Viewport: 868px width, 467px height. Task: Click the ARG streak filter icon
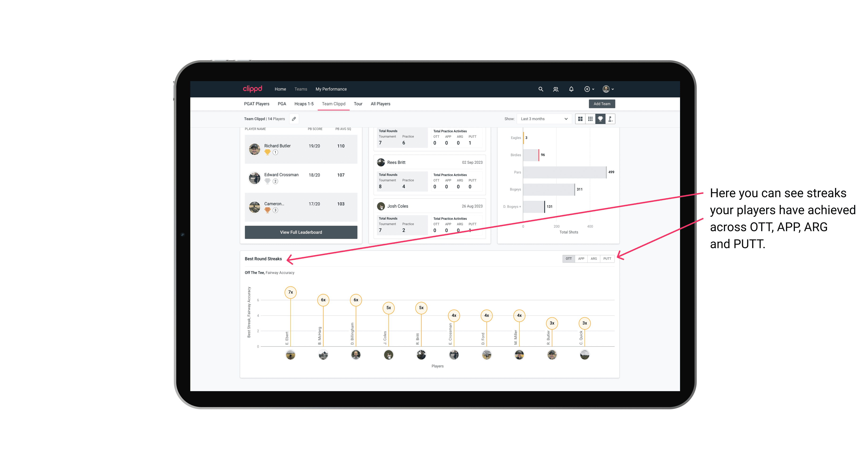pyautogui.click(x=594, y=259)
